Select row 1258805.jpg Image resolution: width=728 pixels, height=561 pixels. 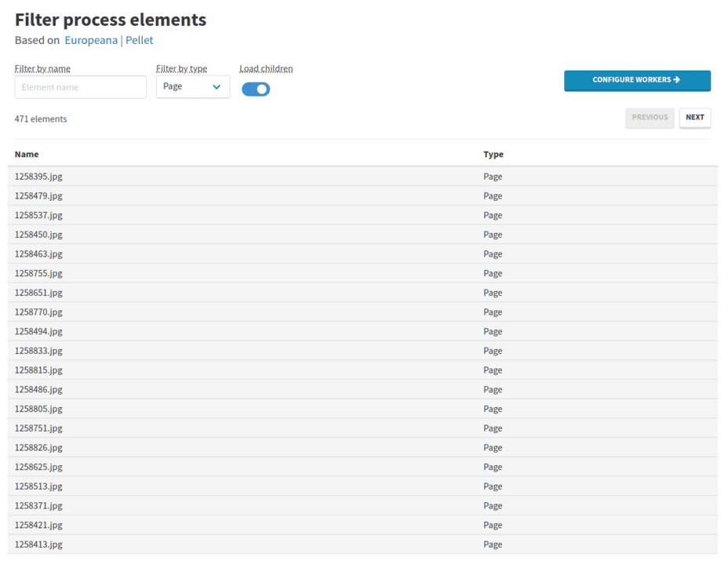362,409
